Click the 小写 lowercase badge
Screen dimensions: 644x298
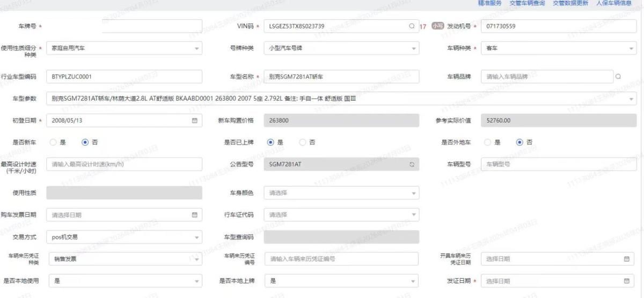(x=437, y=26)
